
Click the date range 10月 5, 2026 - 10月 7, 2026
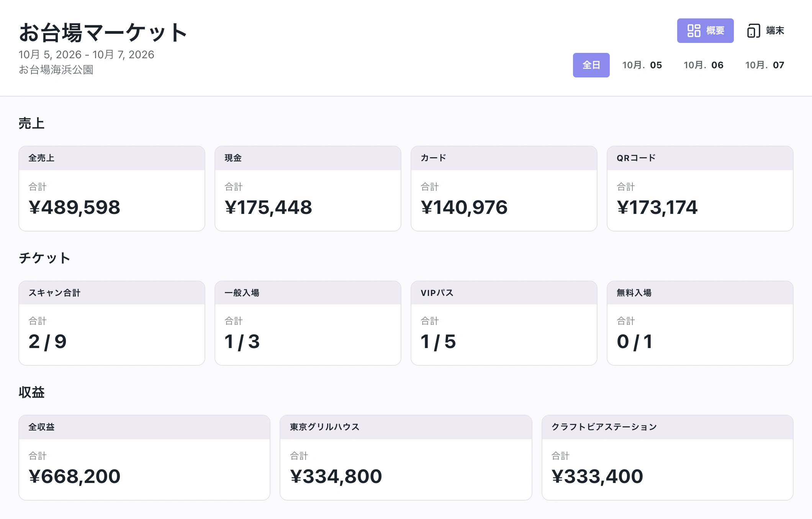tap(87, 54)
